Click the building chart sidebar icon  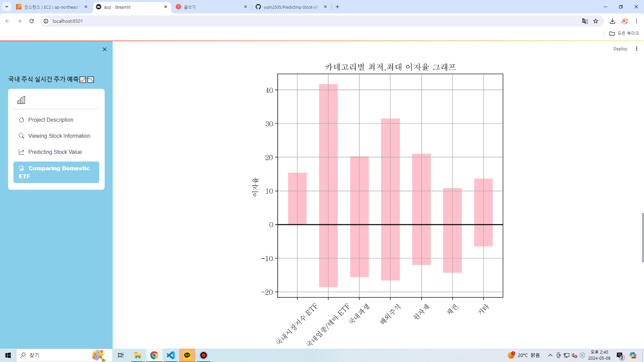pyautogui.click(x=21, y=100)
